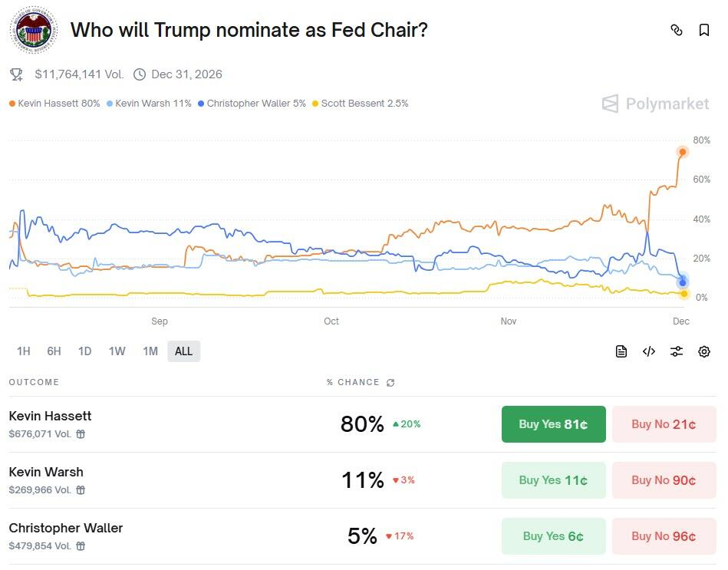Select the 1H time range
Image resolution: width=728 pixels, height=570 pixels.
24,351
